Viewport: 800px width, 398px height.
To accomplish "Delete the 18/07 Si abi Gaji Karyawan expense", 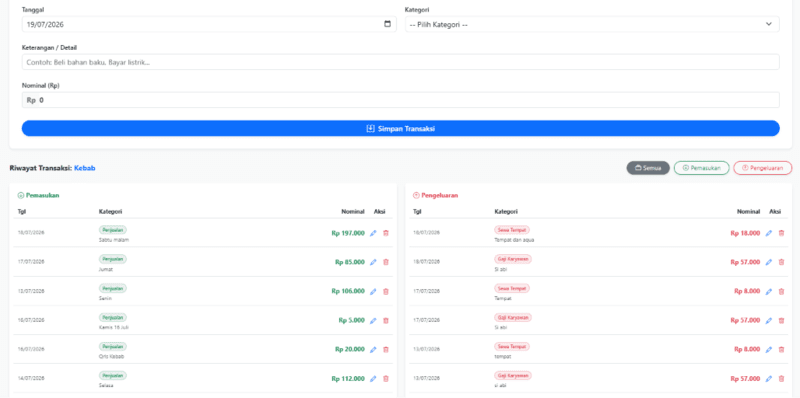I will click(x=781, y=262).
